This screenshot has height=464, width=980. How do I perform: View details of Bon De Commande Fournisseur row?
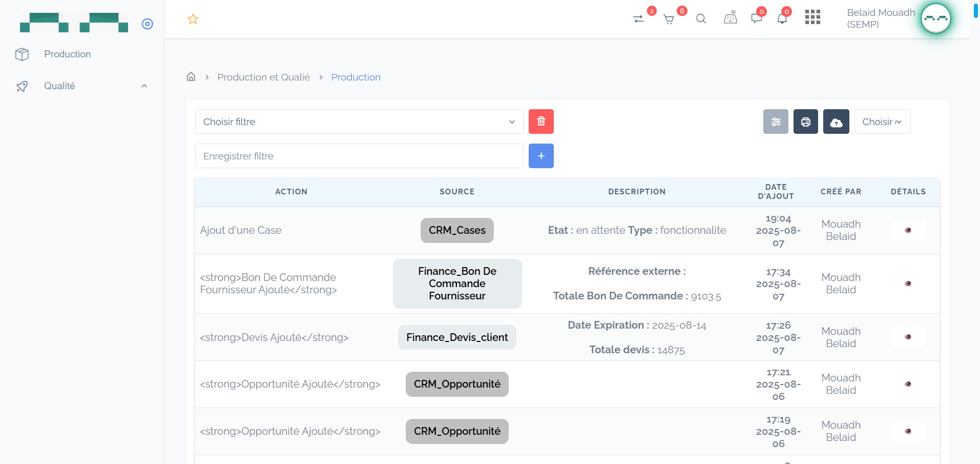pos(908,284)
